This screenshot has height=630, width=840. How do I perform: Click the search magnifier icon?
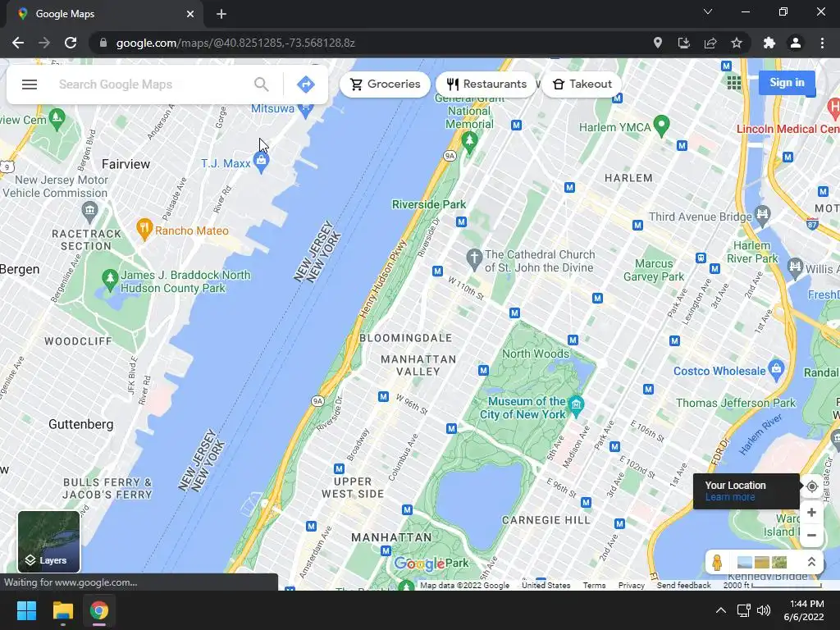point(262,84)
